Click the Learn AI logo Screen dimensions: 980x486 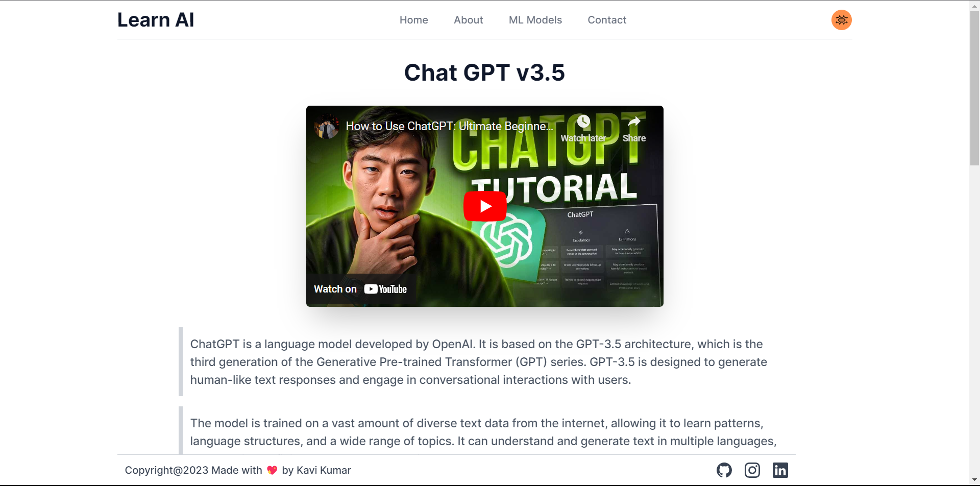156,20
